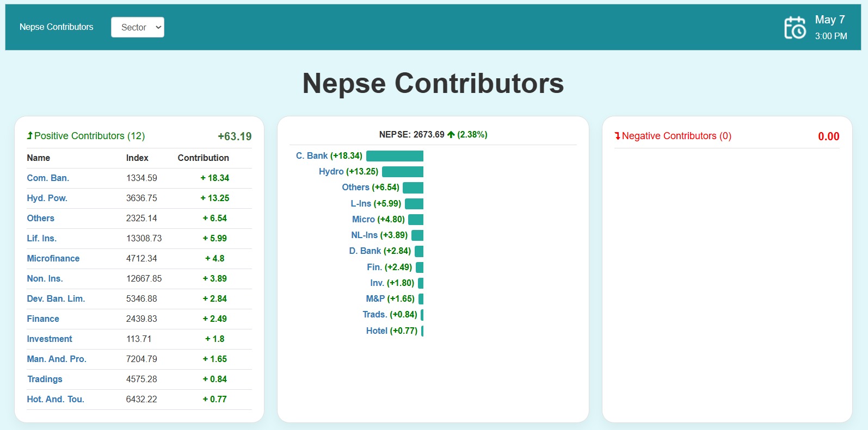
Task: Click the green up arrow beside NEPSE value
Action: click(x=451, y=135)
